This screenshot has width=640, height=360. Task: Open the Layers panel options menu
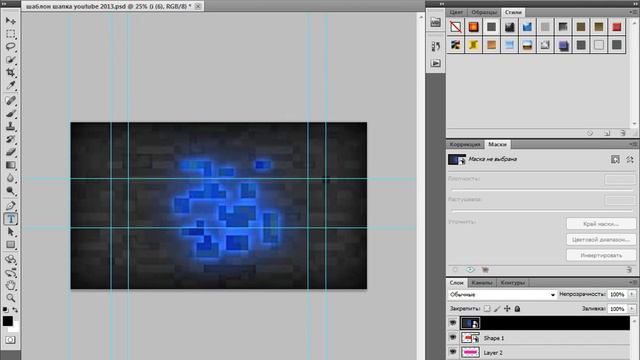(633, 282)
